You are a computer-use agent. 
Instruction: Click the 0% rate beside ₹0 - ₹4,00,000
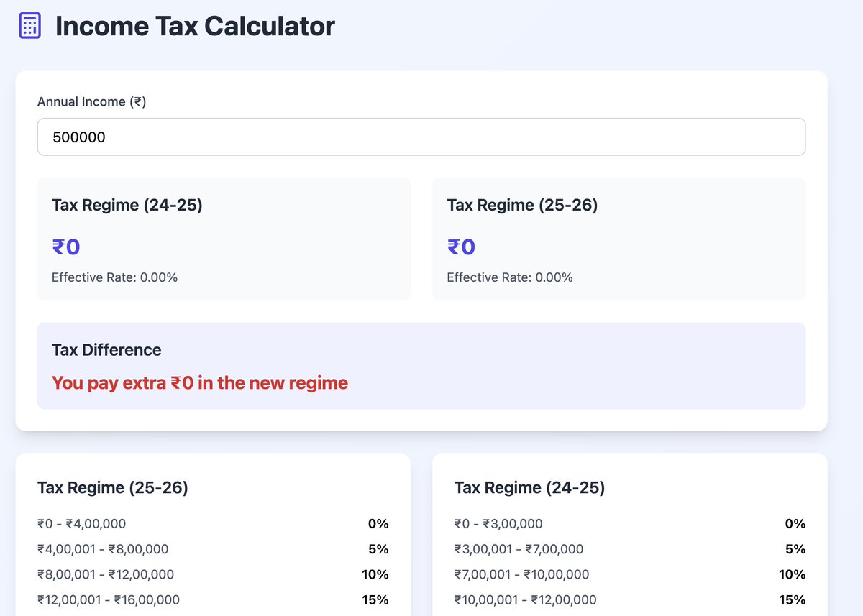pos(378,524)
